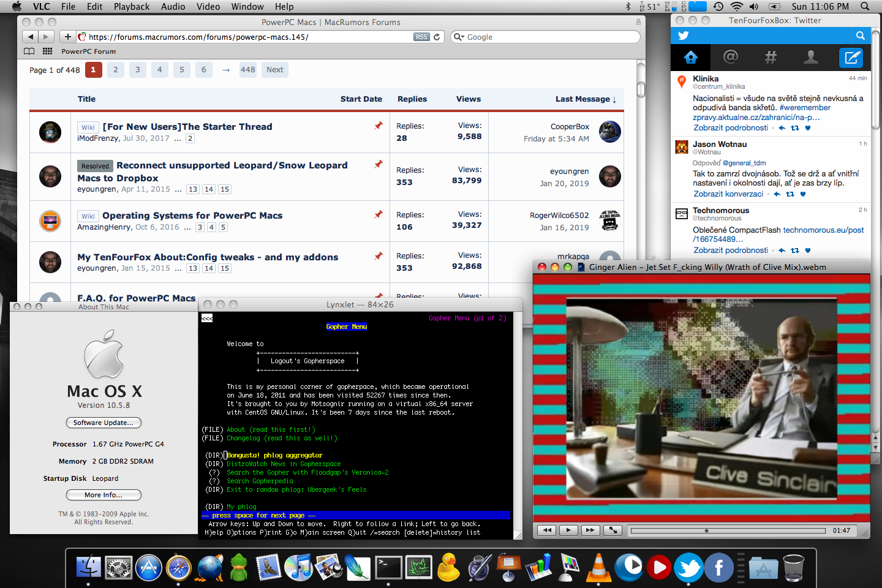Open Keynote from the Dock
882x588 pixels.
click(509, 567)
